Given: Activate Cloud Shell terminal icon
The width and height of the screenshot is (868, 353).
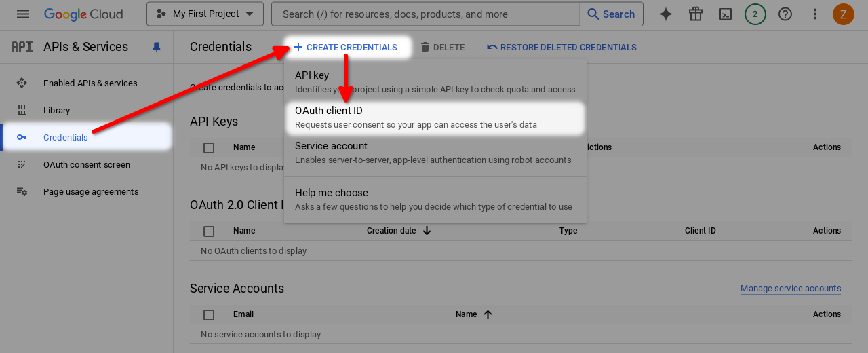Looking at the screenshot, I should (726, 14).
